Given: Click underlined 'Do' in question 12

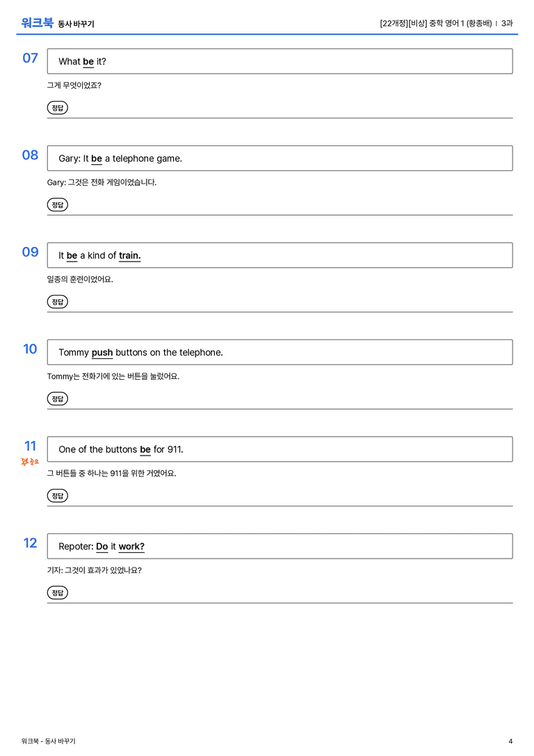Looking at the screenshot, I should [x=102, y=546].
